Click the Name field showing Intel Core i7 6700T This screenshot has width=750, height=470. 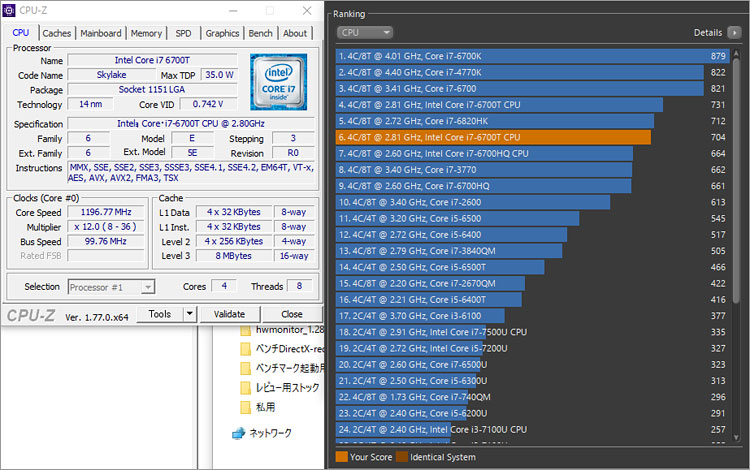(x=152, y=60)
